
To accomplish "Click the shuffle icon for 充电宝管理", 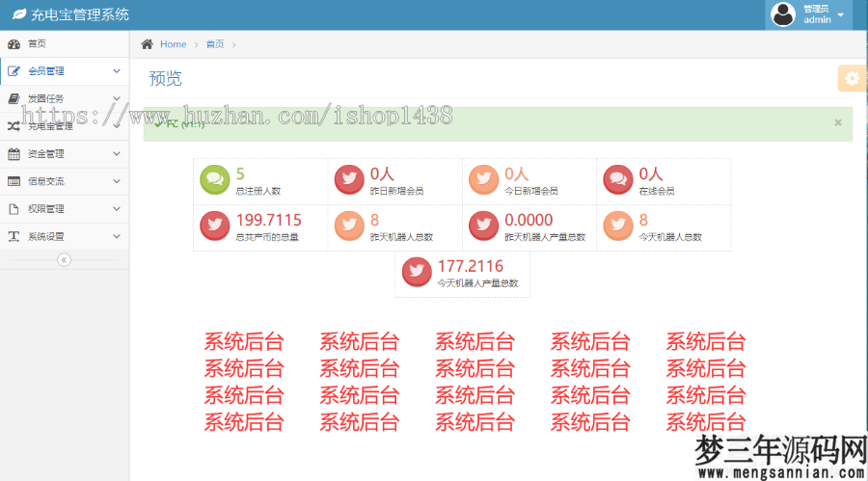I will pyautogui.click(x=14, y=126).
